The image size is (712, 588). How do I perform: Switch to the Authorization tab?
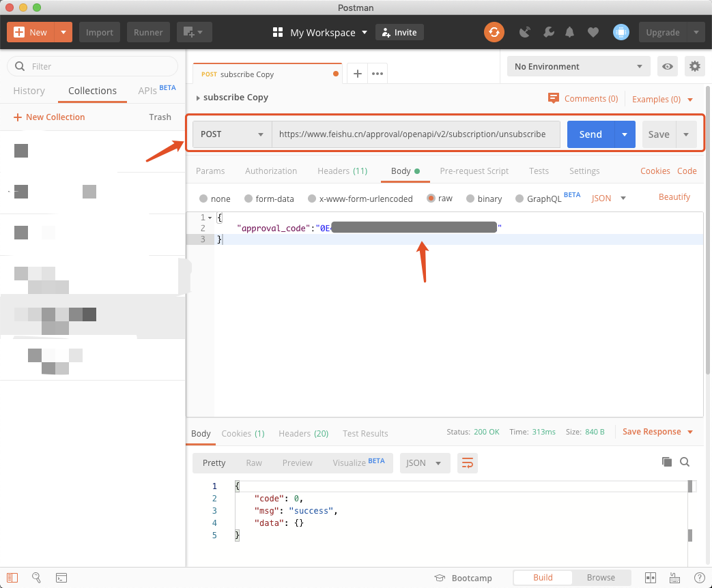click(x=271, y=171)
